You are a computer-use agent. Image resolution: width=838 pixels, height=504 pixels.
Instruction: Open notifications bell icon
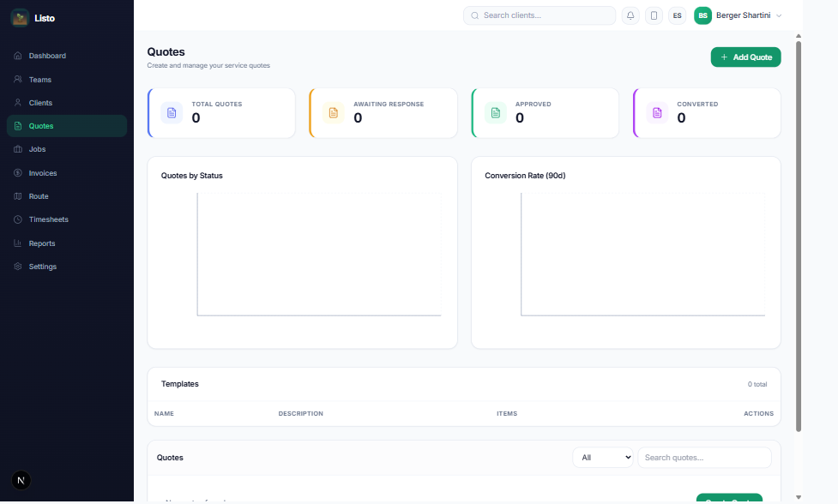630,15
